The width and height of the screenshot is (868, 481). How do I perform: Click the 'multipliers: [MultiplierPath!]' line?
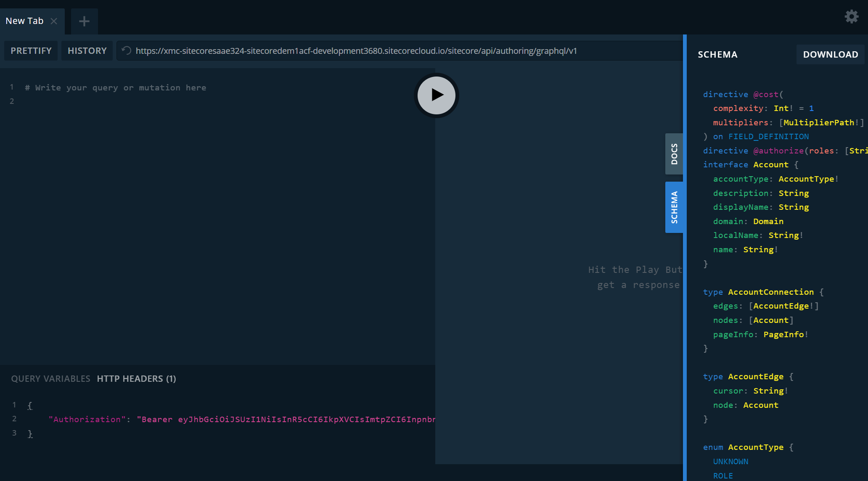[789, 123]
